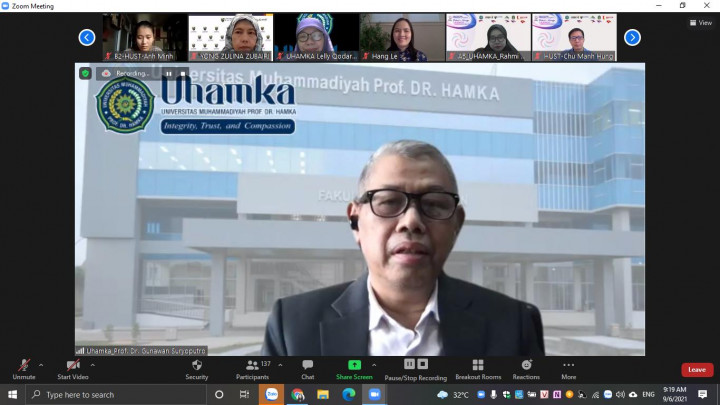The width and height of the screenshot is (720, 405).
Task: Open the Windows notification center
Action: click(703, 394)
